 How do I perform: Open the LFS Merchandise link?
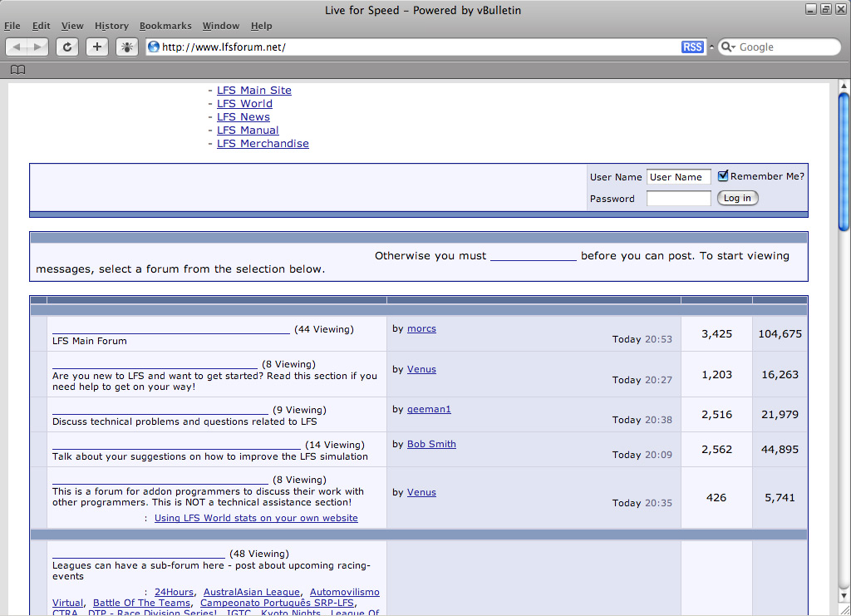[x=263, y=143]
